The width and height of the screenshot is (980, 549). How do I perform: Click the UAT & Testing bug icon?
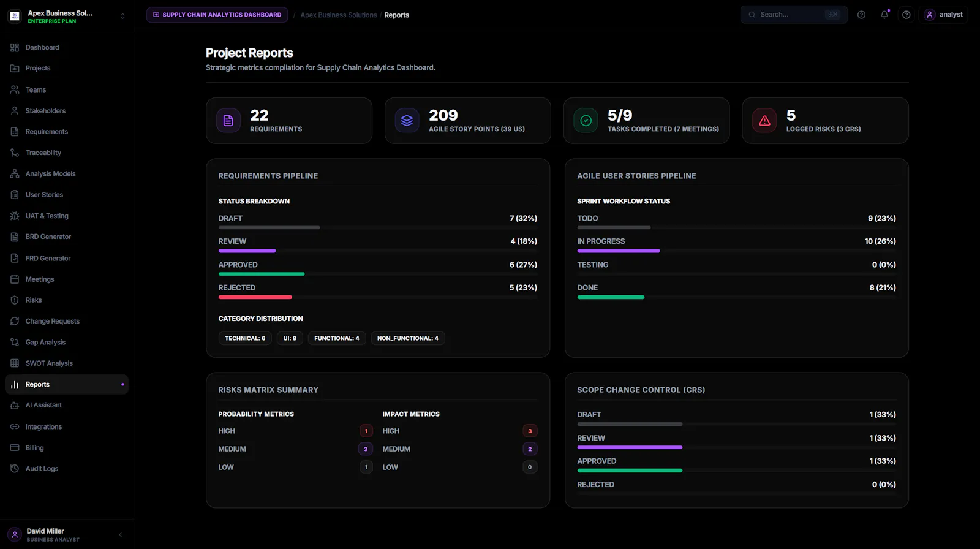click(15, 216)
